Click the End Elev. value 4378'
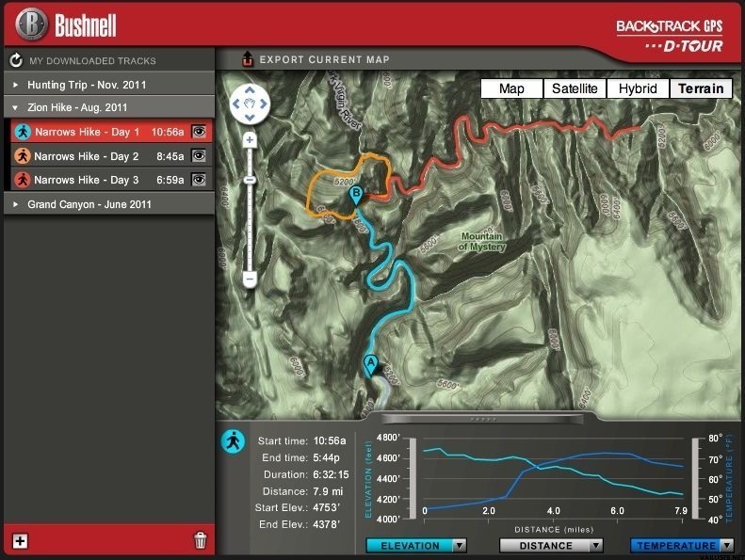The width and height of the screenshot is (745, 560). coord(327,524)
